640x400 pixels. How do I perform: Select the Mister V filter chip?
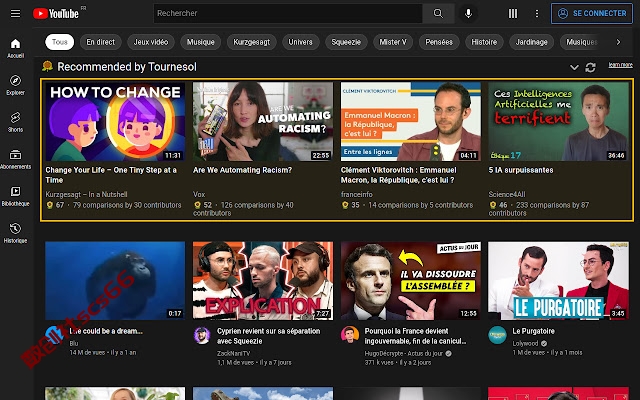click(393, 42)
